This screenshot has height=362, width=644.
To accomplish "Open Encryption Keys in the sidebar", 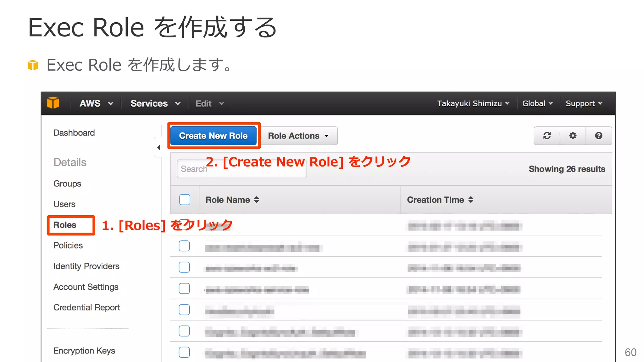I will coord(84,351).
